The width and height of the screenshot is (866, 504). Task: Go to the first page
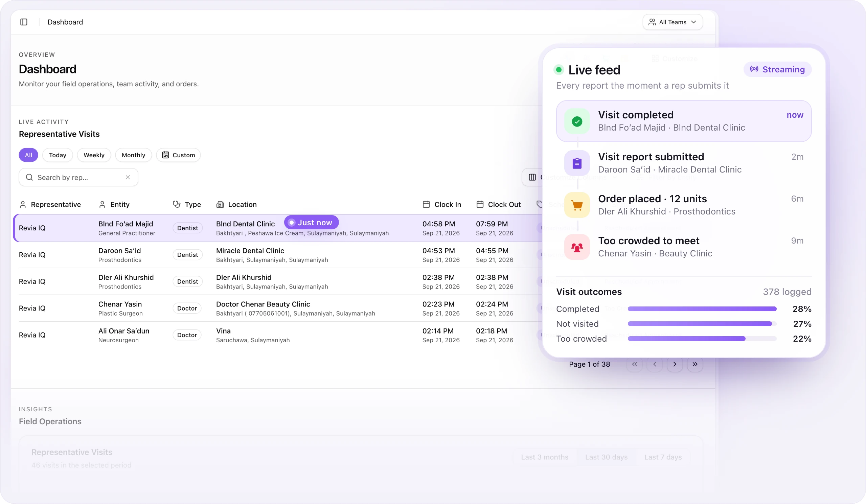[x=635, y=364]
